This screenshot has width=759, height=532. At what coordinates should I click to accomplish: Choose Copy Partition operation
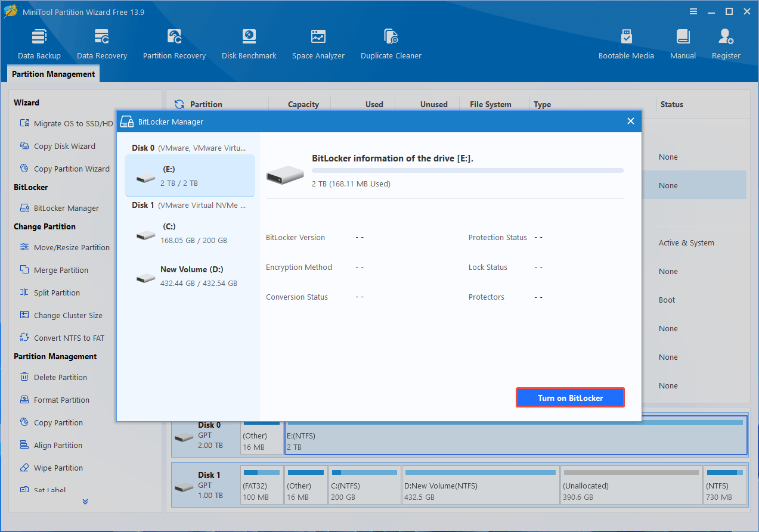pos(51,422)
